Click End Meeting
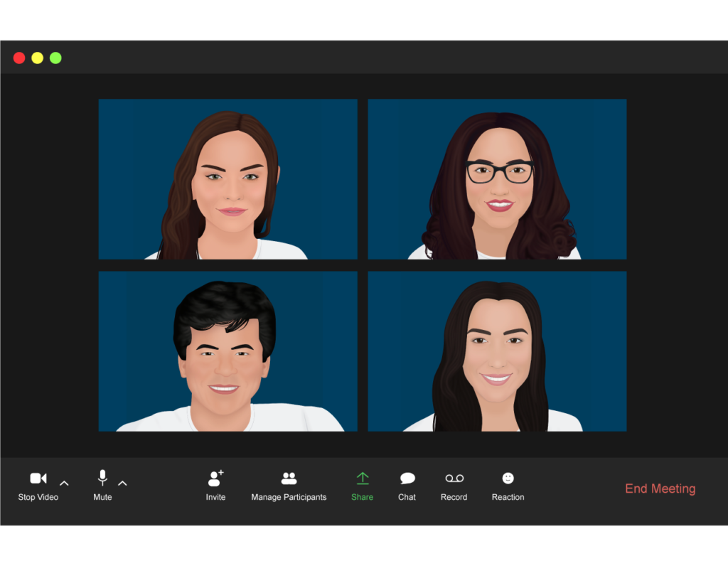The image size is (728, 566). [x=660, y=488]
